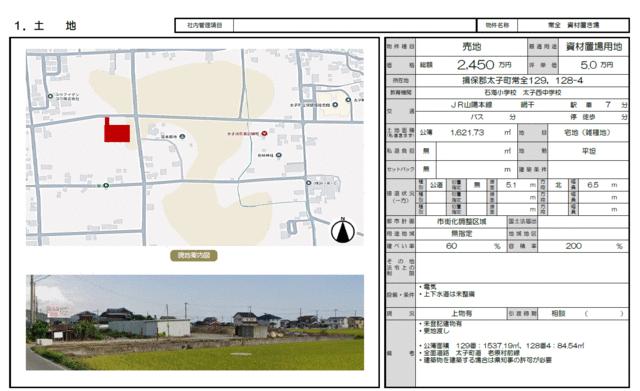Click the road direction value '北'
Screen dimensions: 640x391
(x=558, y=185)
